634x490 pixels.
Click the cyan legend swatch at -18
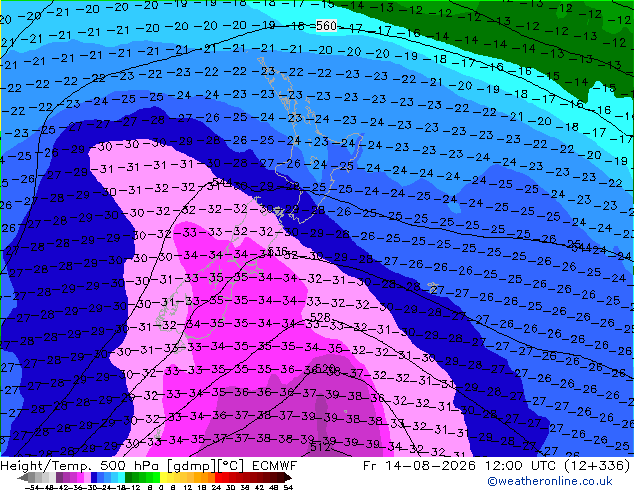[121, 477]
